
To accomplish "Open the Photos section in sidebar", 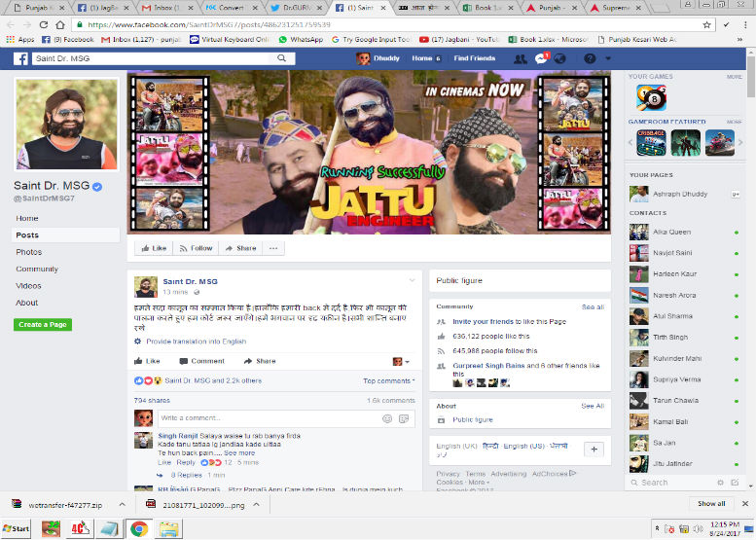I will point(28,252).
